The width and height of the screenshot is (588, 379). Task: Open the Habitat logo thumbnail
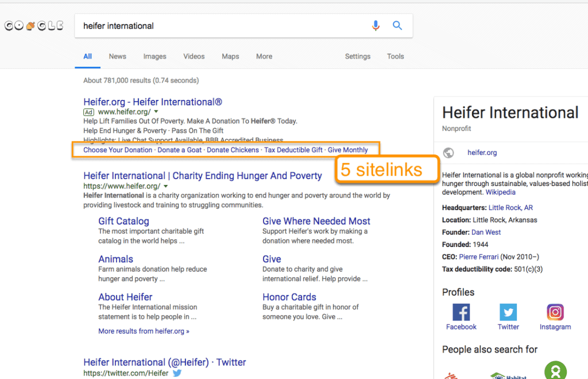coord(508,375)
